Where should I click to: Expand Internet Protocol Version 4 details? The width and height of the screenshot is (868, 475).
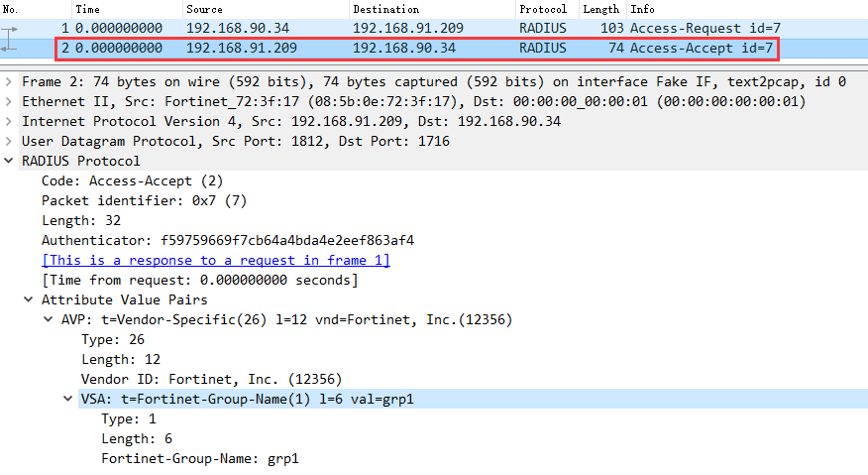pyautogui.click(x=9, y=121)
